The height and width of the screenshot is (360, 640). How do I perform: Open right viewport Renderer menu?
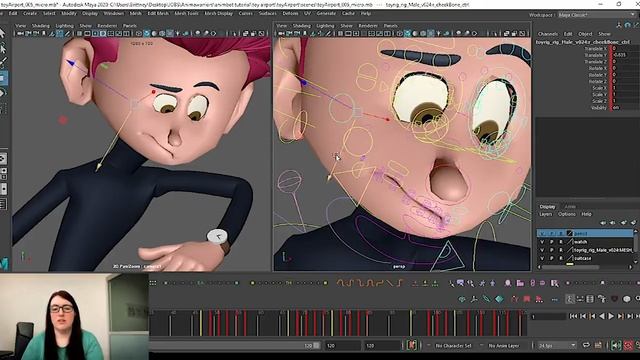[368, 26]
